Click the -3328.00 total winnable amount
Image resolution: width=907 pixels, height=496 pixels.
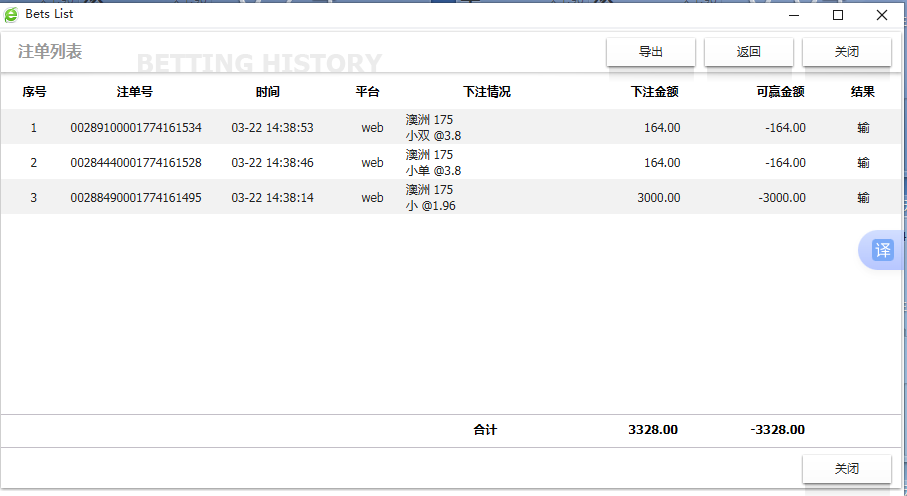pos(777,429)
